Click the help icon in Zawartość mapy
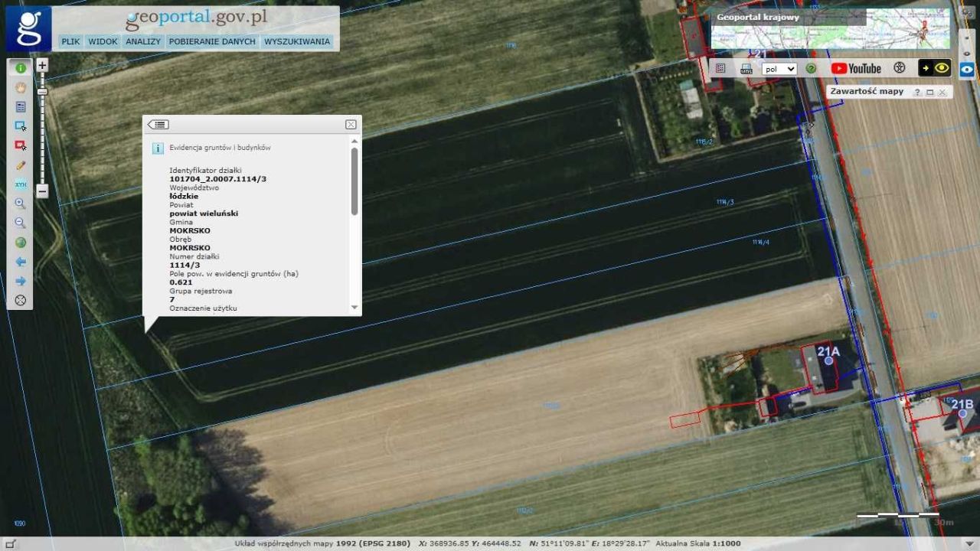Screen dimensions: 980x551 pos(917,92)
